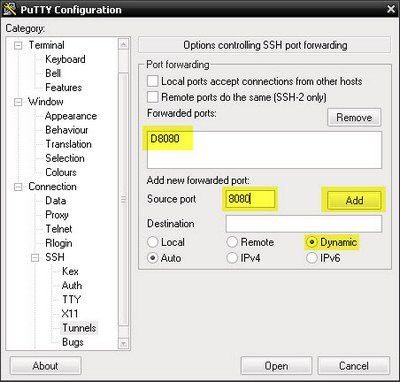400x382 pixels.
Task: Pick the IPv6 radio option
Action: [x=311, y=258]
